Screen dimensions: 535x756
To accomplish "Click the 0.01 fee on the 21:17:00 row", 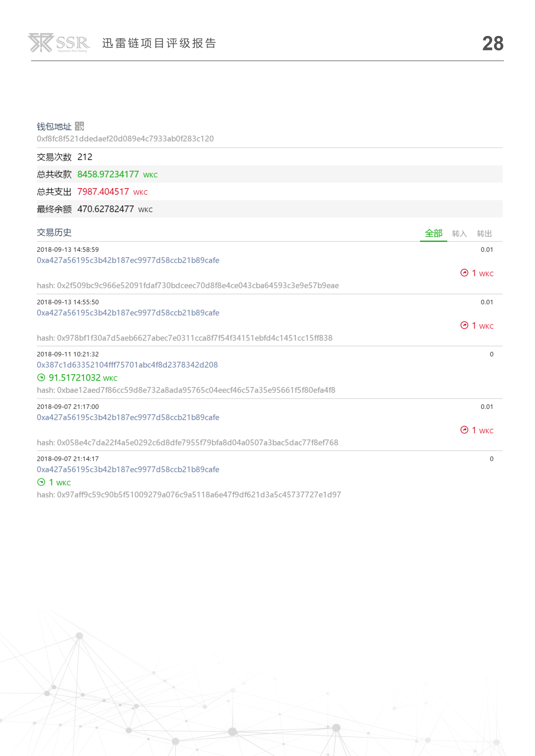I will pos(487,407).
